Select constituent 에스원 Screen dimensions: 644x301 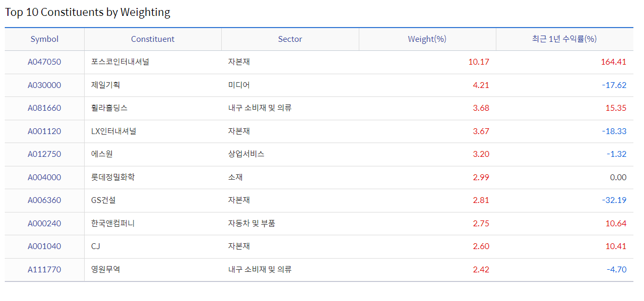click(102, 154)
